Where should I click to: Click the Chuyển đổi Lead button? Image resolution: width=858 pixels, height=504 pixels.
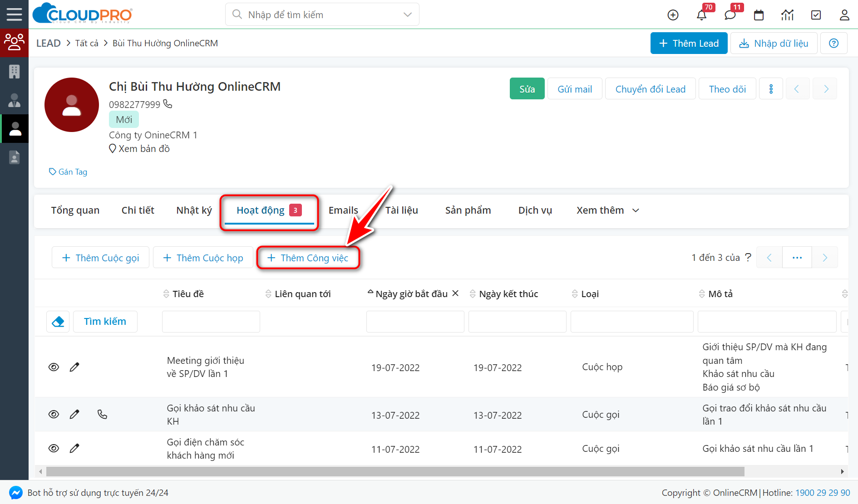(x=651, y=89)
